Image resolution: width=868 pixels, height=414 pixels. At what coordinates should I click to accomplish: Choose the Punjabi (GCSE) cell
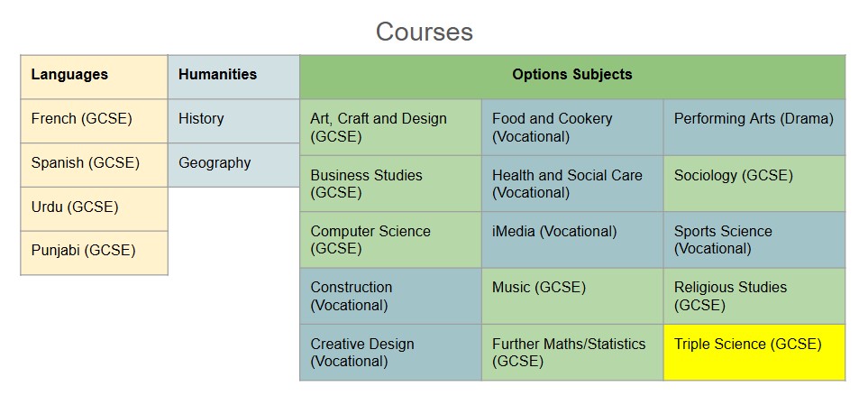[94, 253]
